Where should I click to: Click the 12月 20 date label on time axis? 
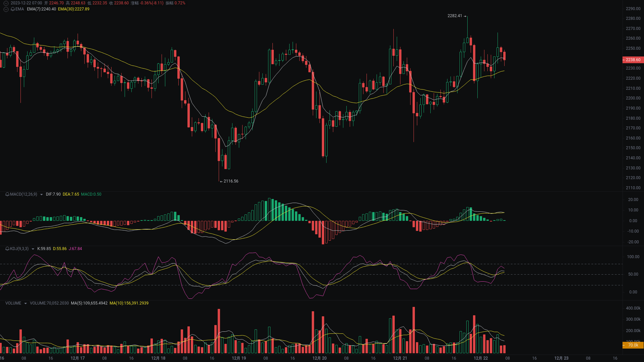coord(319,358)
